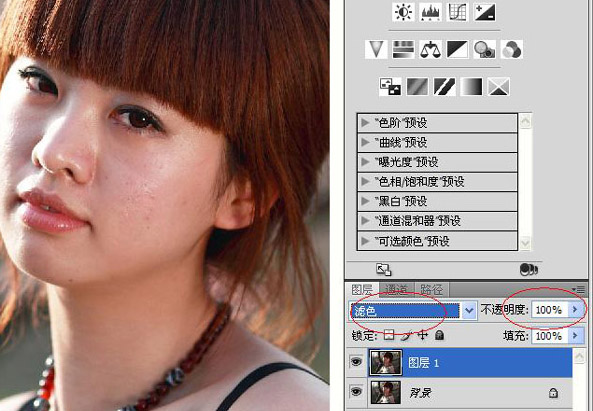593x411 pixels.
Task: Select the 背景 layer thumbnail
Action: click(x=386, y=392)
